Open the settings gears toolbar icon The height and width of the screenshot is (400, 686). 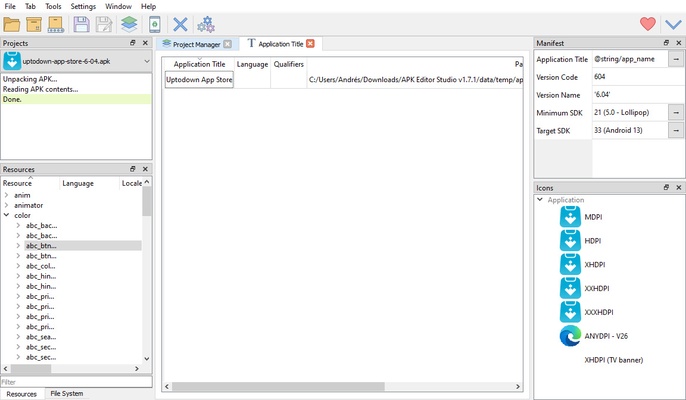click(206, 25)
